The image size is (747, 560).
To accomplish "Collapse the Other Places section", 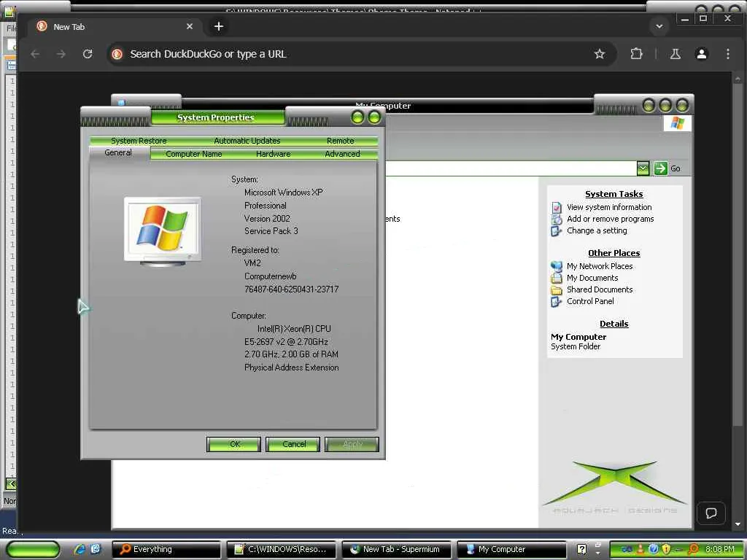I will pos(614,253).
